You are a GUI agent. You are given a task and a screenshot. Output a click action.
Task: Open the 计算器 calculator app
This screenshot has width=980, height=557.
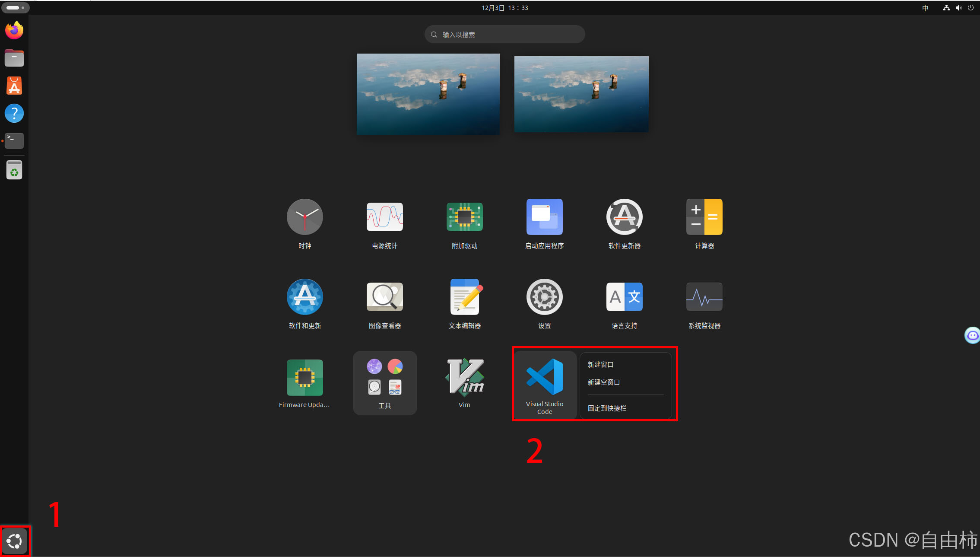point(704,217)
